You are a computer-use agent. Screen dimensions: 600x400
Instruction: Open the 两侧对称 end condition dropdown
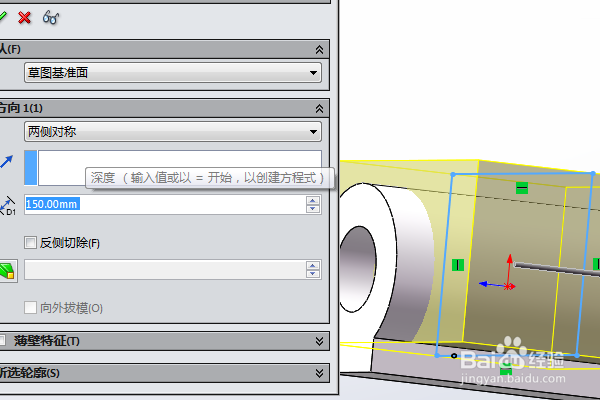pyautogui.click(x=173, y=132)
